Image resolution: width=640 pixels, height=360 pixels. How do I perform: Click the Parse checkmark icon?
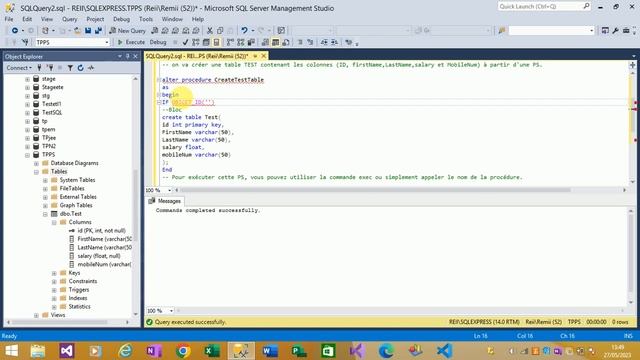point(185,42)
